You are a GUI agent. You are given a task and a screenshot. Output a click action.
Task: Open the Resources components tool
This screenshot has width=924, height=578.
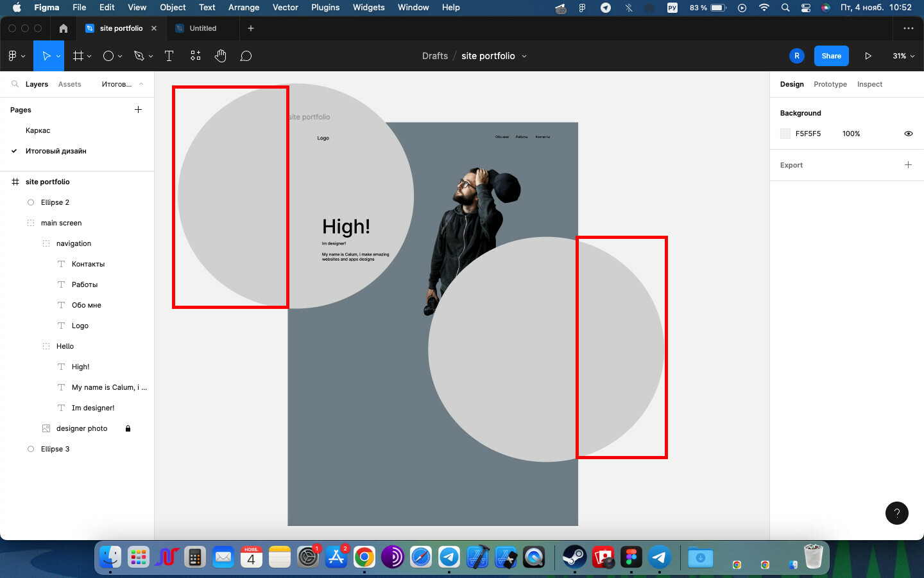pyautogui.click(x=196, y=56)
